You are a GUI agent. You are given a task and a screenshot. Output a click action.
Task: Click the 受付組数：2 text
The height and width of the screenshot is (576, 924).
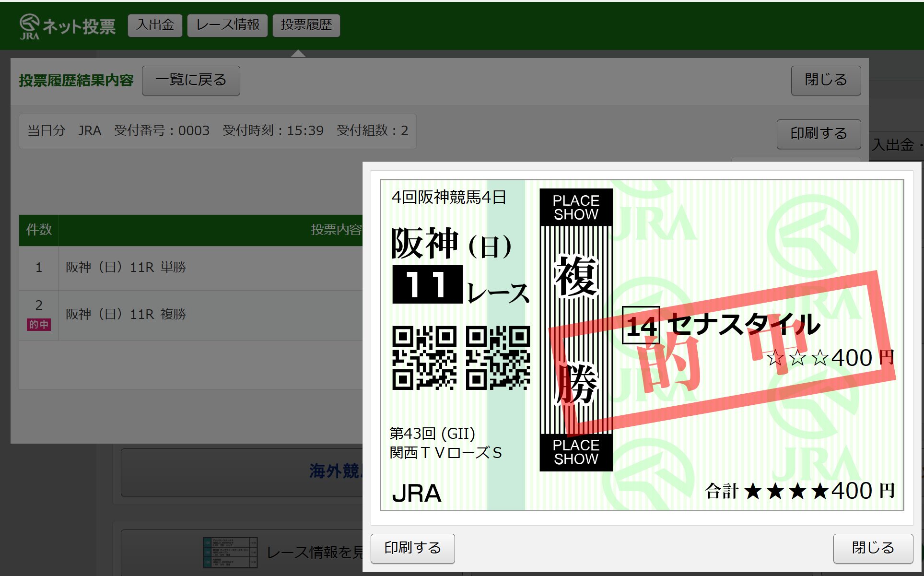(x=372, y=130)
